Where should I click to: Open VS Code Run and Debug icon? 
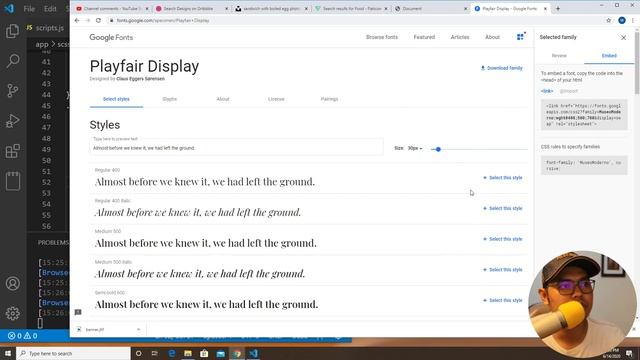[x=13, y=121]
